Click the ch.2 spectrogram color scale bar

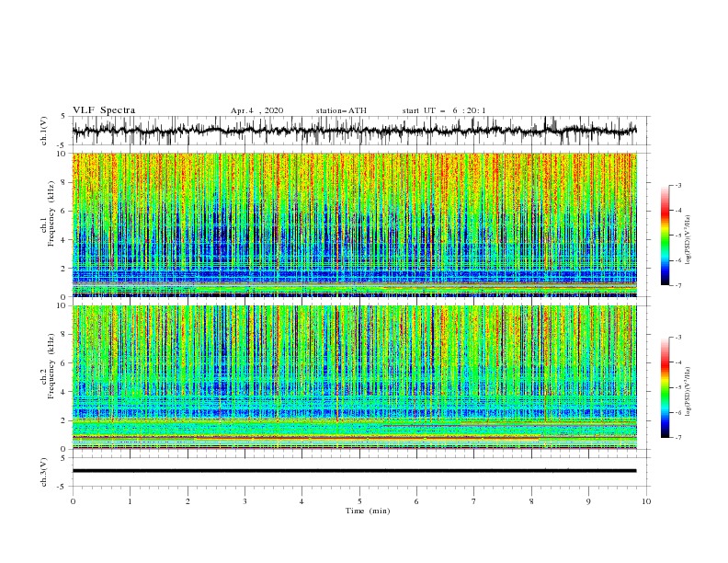pyautogui.click(x=665, y=387)
